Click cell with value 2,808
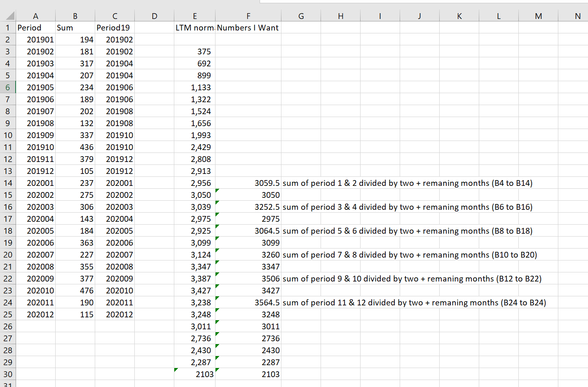The height and width of the screenshot is (387, 588). coord(194,159)
